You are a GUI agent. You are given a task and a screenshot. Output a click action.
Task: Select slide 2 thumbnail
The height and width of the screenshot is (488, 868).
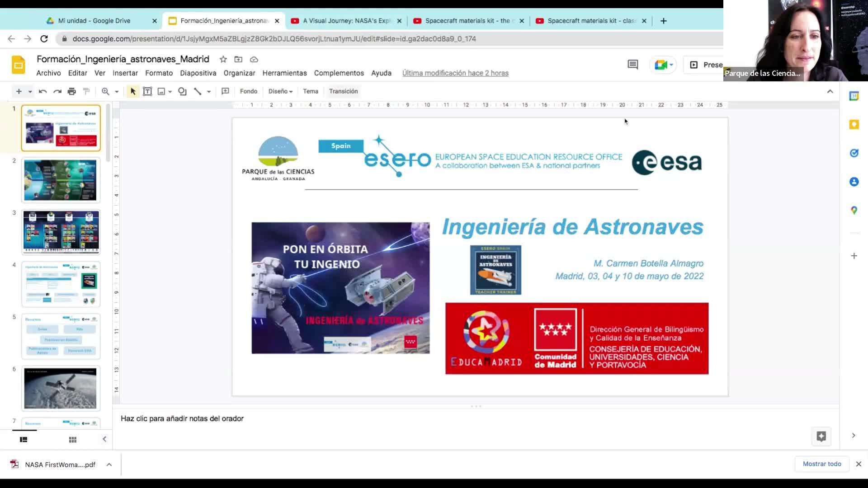pyautogui.click(x=61, y=180)
